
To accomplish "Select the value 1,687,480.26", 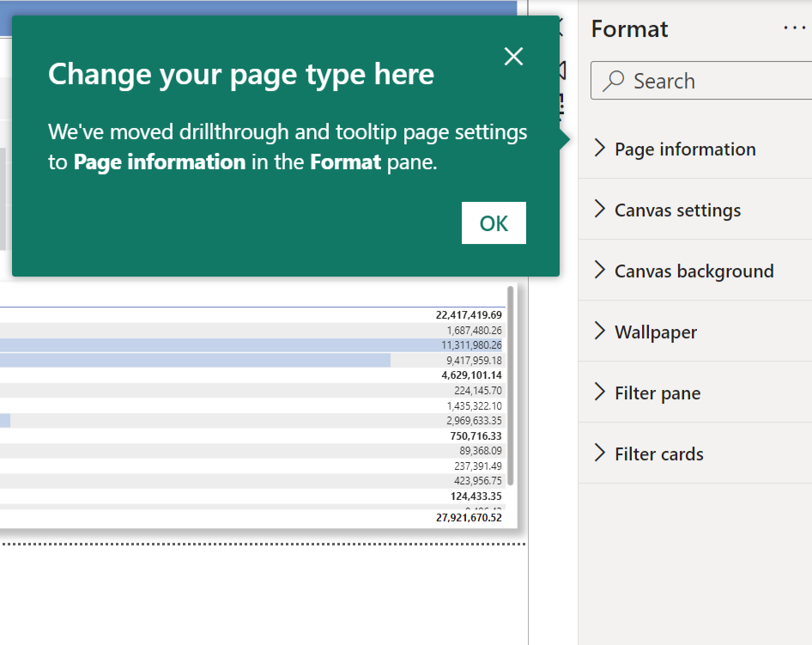I will [x=475, y=330].
